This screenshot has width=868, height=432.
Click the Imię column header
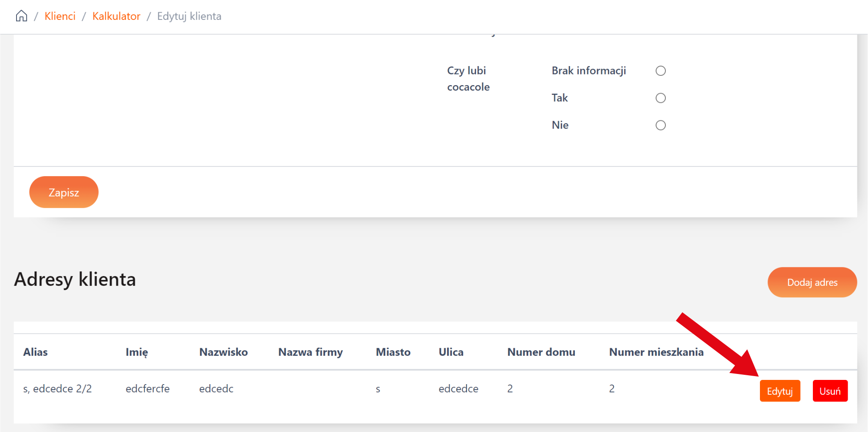(136, 352)
